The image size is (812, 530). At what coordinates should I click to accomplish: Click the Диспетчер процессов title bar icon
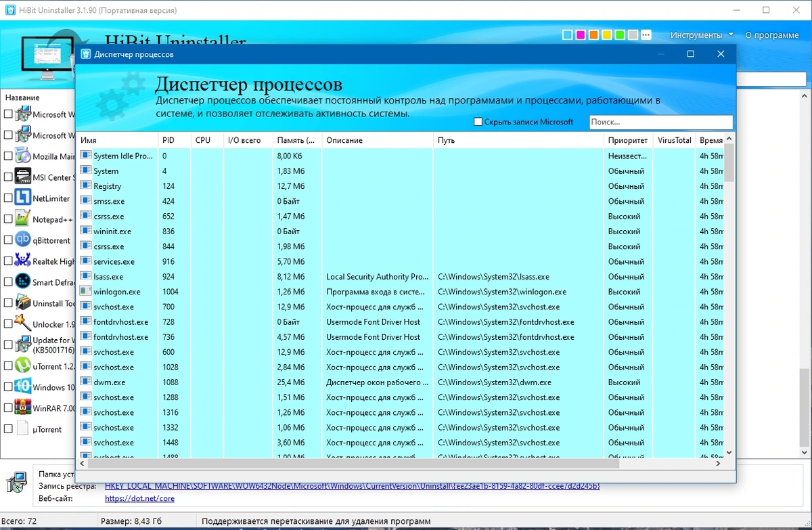(86, 54)
